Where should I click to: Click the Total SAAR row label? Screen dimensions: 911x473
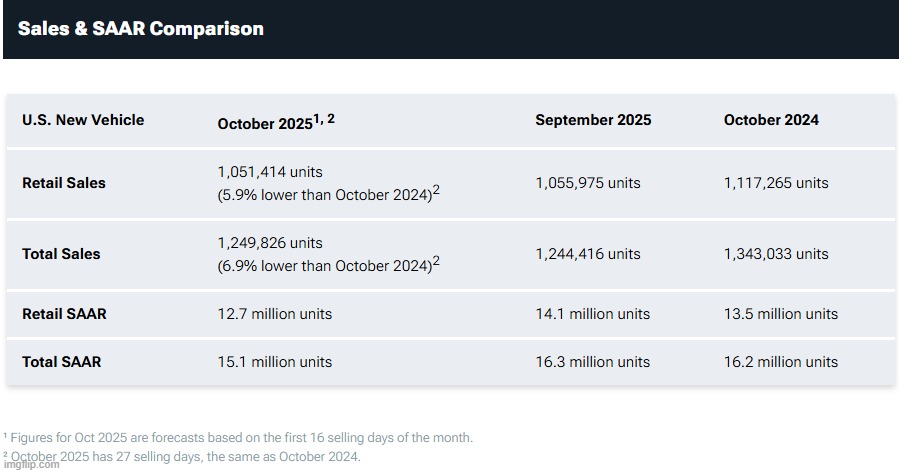click(61, 362)
